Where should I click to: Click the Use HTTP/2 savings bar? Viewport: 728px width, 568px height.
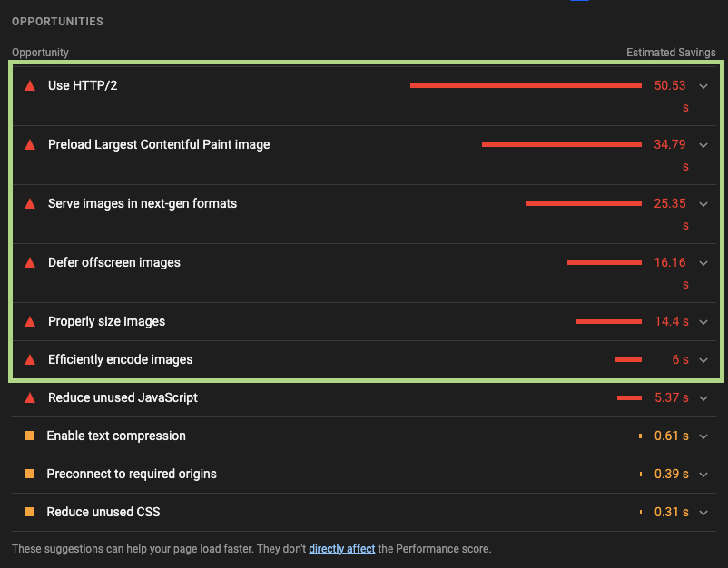point(526,85)
